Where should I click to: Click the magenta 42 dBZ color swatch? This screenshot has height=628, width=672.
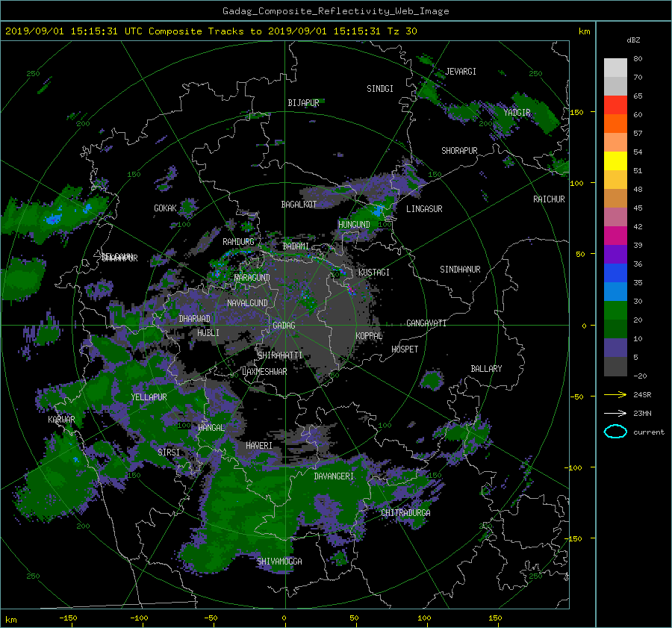[615, 236]
